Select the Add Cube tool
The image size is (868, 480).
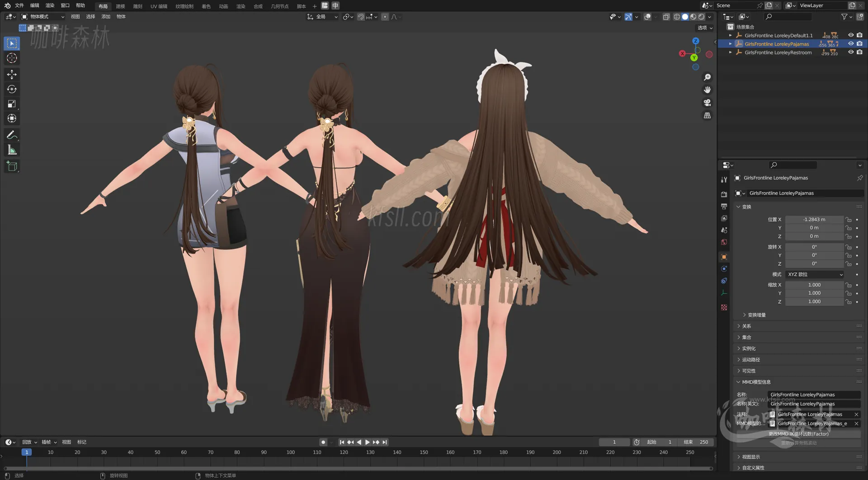click(12, 166)
